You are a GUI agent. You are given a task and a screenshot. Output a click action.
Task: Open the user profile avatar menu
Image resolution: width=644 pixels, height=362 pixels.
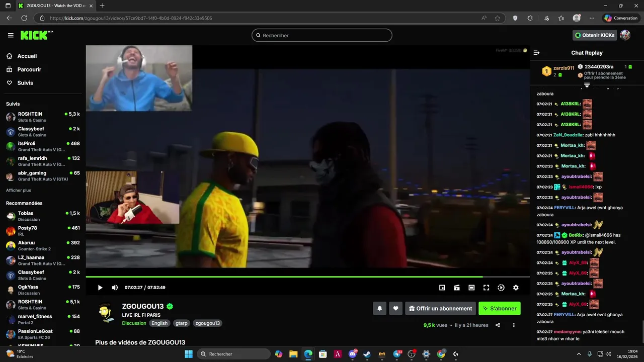[x=625, y=35]
